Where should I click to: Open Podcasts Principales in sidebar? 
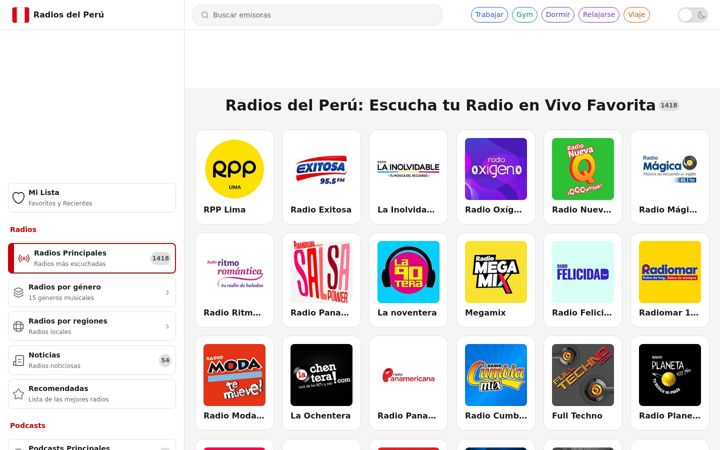[x=92, y=446]
